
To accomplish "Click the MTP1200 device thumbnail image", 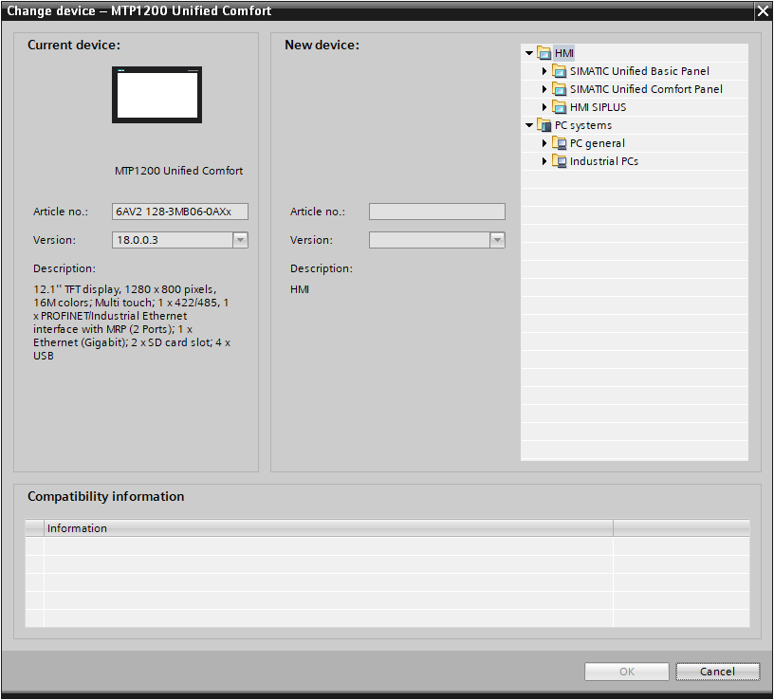I will (157, 95).
